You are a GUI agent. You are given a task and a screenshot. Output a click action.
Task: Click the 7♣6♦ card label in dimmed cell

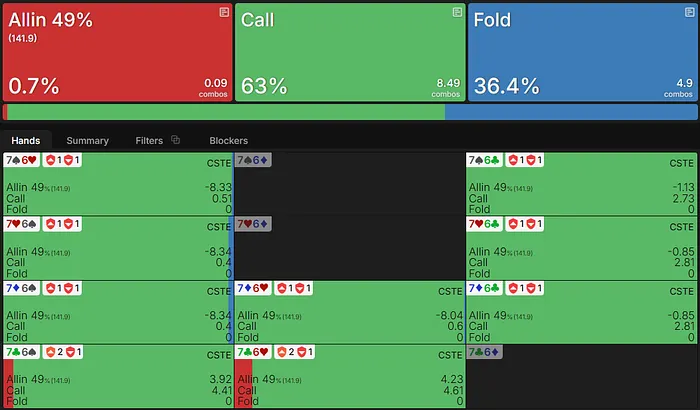click(486, 352)
